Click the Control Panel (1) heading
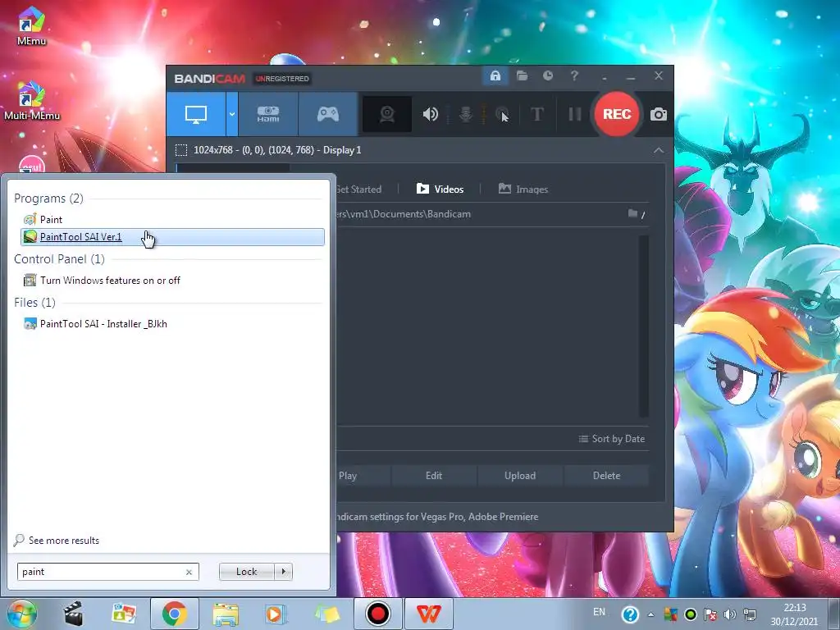Viewport: 840px width, 630px height. coord(59,259)
